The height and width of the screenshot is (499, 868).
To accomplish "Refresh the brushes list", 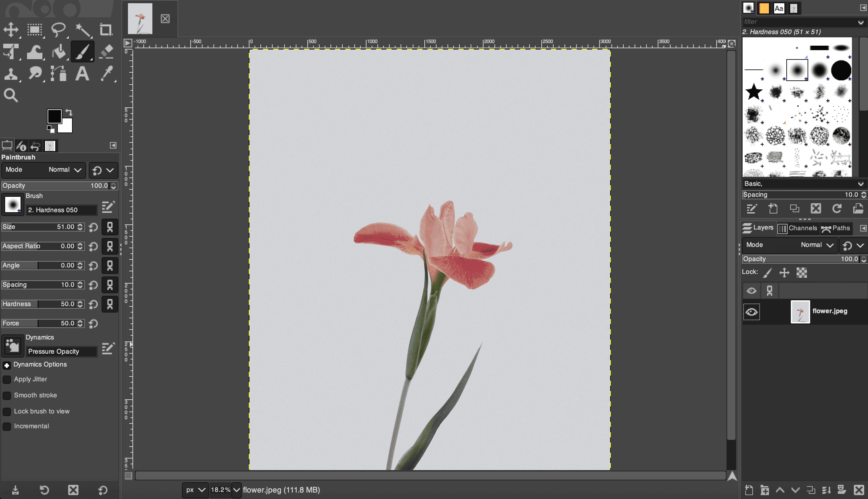I will [837, 209].
